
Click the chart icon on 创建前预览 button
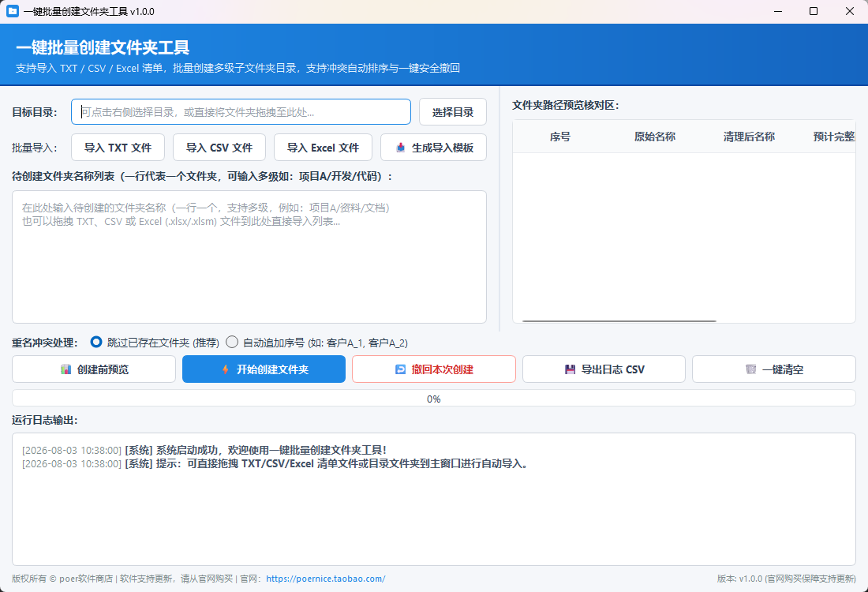[x=65, y=369]
